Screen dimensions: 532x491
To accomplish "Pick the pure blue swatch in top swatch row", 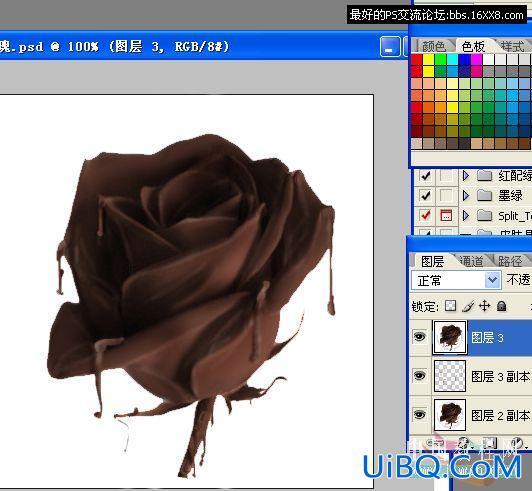I will 464,59.
